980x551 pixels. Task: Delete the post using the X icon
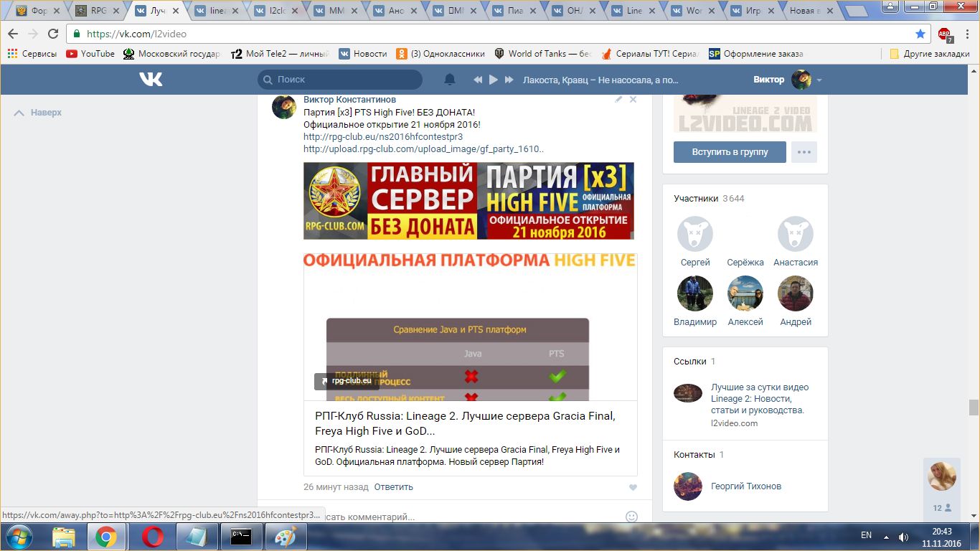pyautogui.click(x=633, y=100)
